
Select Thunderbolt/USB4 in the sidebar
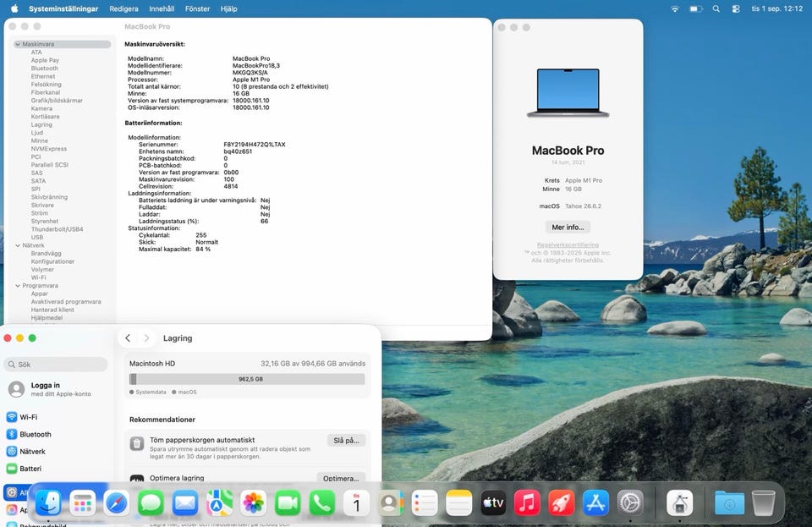(57, 229)
